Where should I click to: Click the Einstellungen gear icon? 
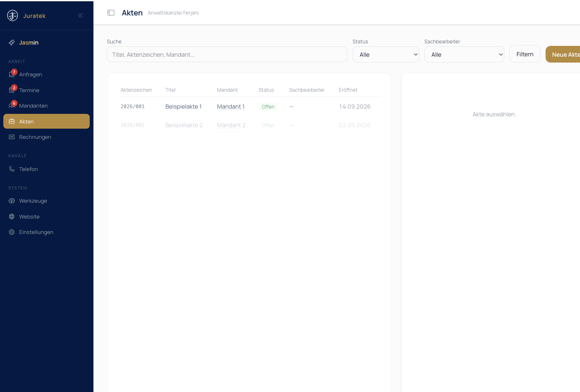tap(12, 232)
